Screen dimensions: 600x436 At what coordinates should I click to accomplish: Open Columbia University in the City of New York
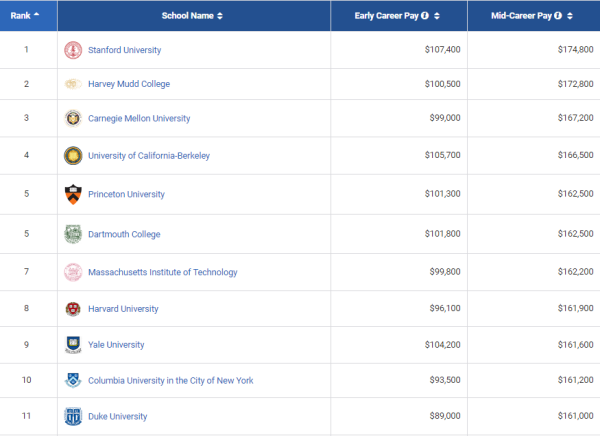pos(171,380)
